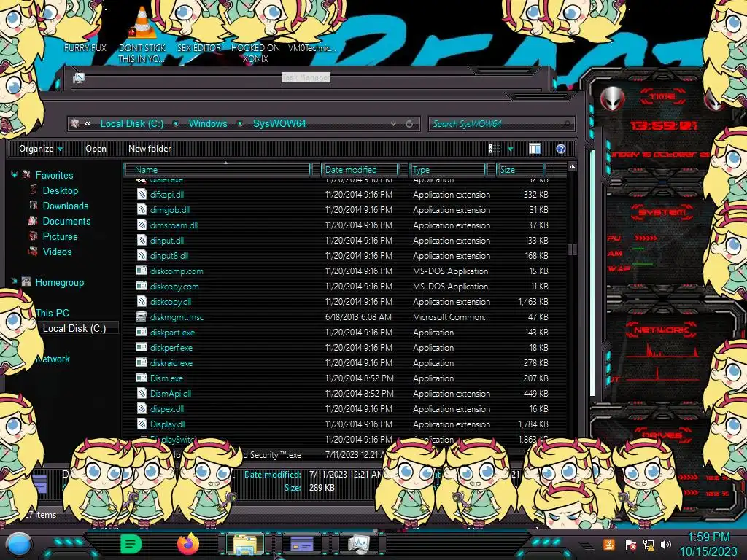This screenshot has width=747, height=560.
Task: Open Videos in Favorites
Action: 57,252
